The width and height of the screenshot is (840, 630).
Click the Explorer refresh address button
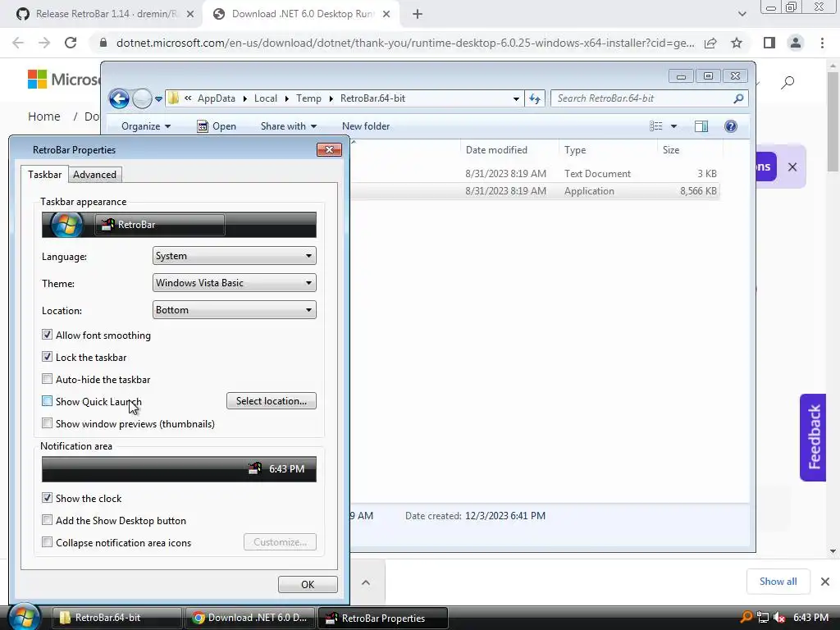tap(535, 98)
